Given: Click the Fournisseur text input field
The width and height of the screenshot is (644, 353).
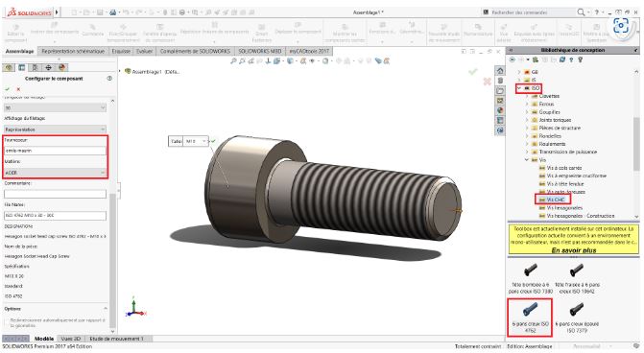Looking at the screenshot, I should tap(55, 151).
